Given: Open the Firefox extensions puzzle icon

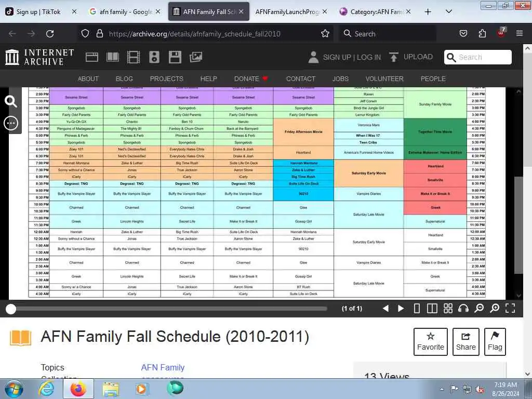Looking at the screenshot, I should (x=482, y=34).
